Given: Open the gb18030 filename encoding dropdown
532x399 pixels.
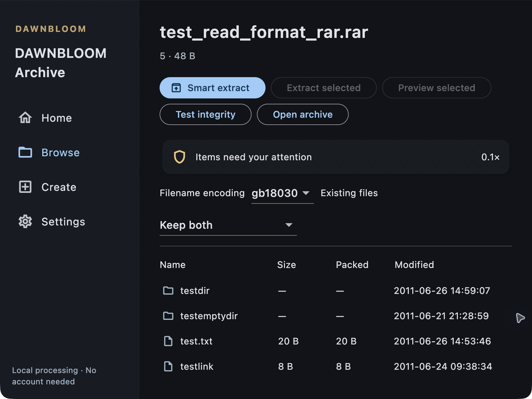Looking at the screenshot, I should point(282,193).
